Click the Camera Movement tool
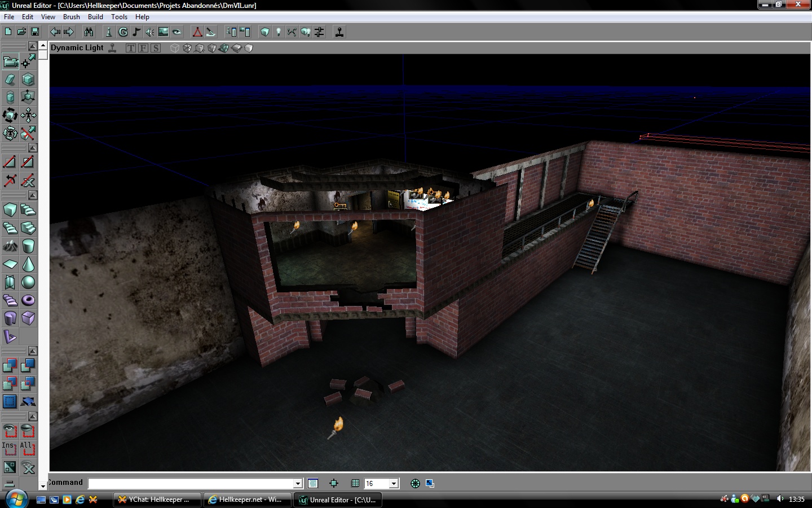The image size is (812, 508). 10,61
